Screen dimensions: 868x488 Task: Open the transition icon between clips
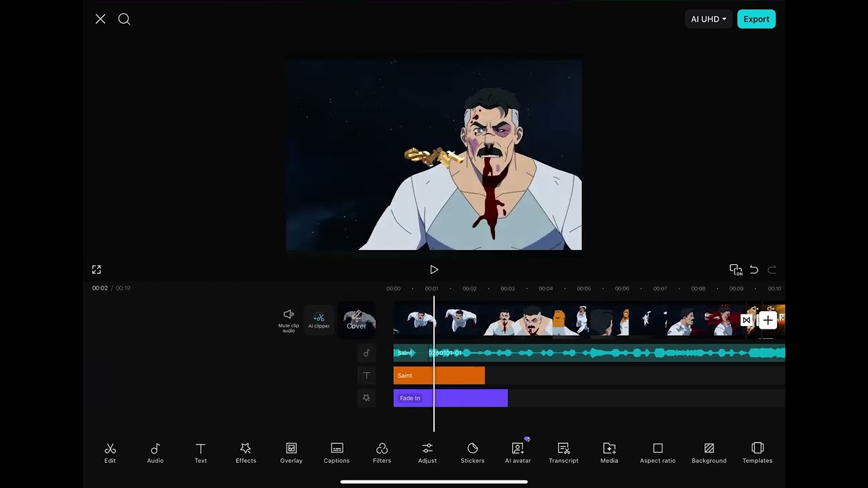point(747,320)
